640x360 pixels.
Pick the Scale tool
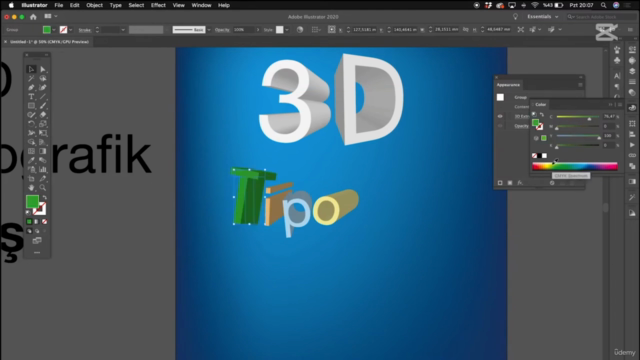click(42, 124)
